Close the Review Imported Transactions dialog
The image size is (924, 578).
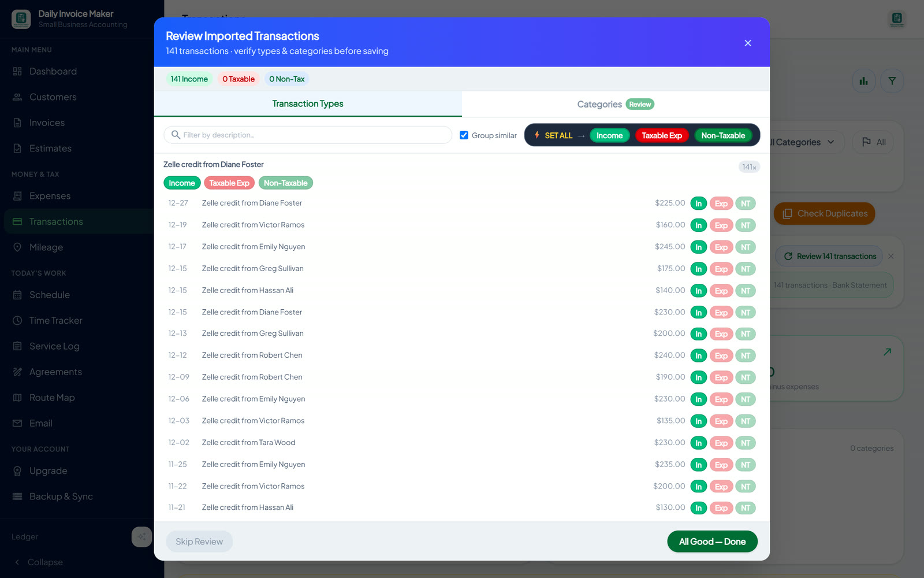click(x=748, y=43)
